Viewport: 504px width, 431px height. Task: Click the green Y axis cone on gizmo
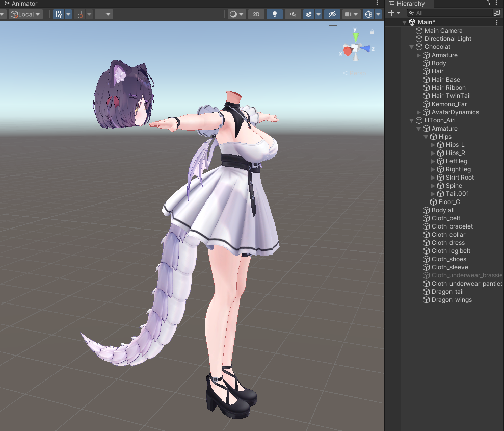coord(356,36)
